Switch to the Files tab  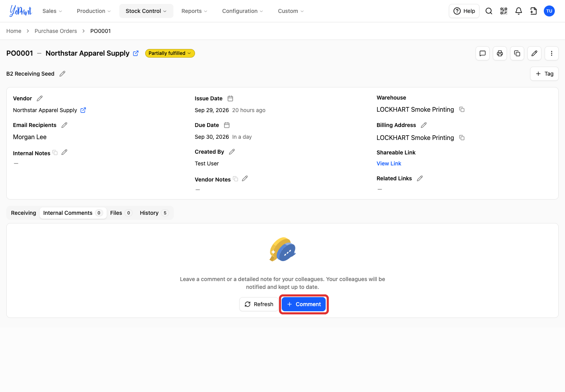(121, 213)
